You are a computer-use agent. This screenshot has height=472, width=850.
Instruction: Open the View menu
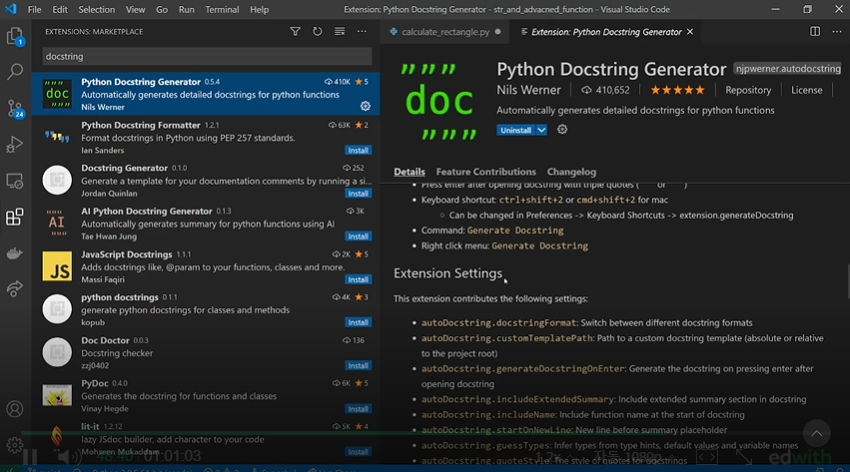(x=135, y=9)
